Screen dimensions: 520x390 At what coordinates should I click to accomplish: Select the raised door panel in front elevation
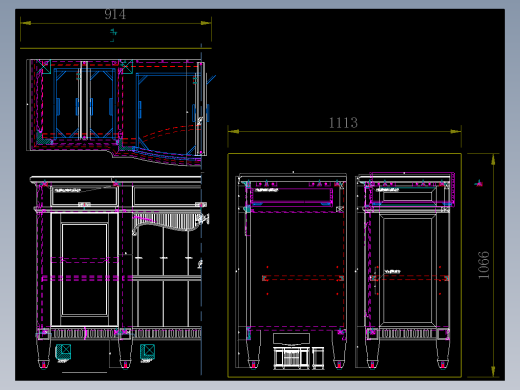tap(84, 269)
